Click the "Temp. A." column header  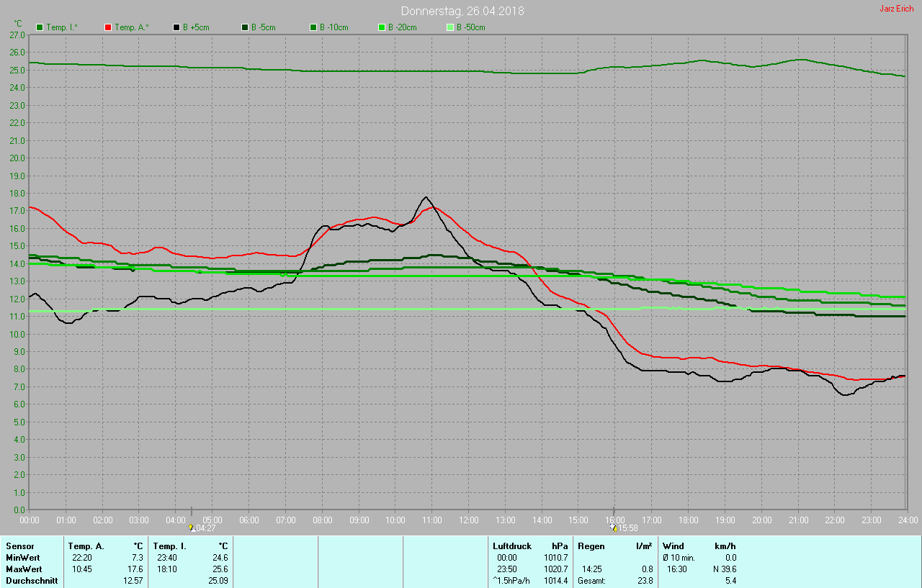86,546
